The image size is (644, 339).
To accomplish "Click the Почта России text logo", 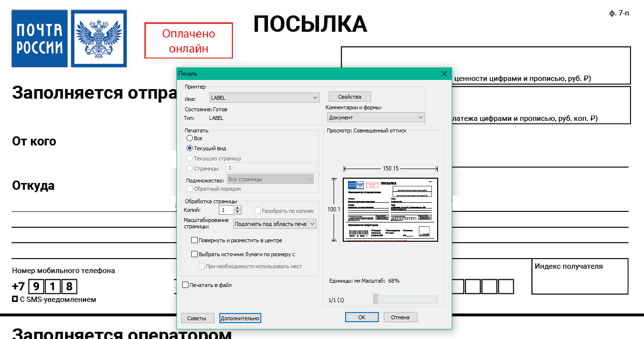I will pos(40,39).
